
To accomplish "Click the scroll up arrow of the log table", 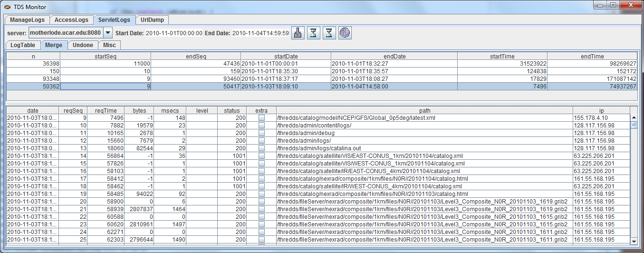I will point(634,117).
